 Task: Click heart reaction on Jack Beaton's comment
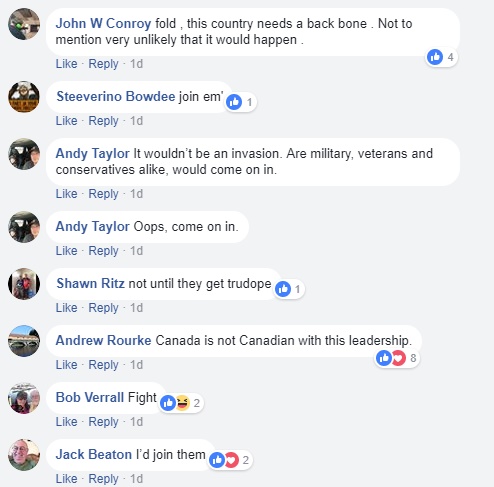(232, 460)
